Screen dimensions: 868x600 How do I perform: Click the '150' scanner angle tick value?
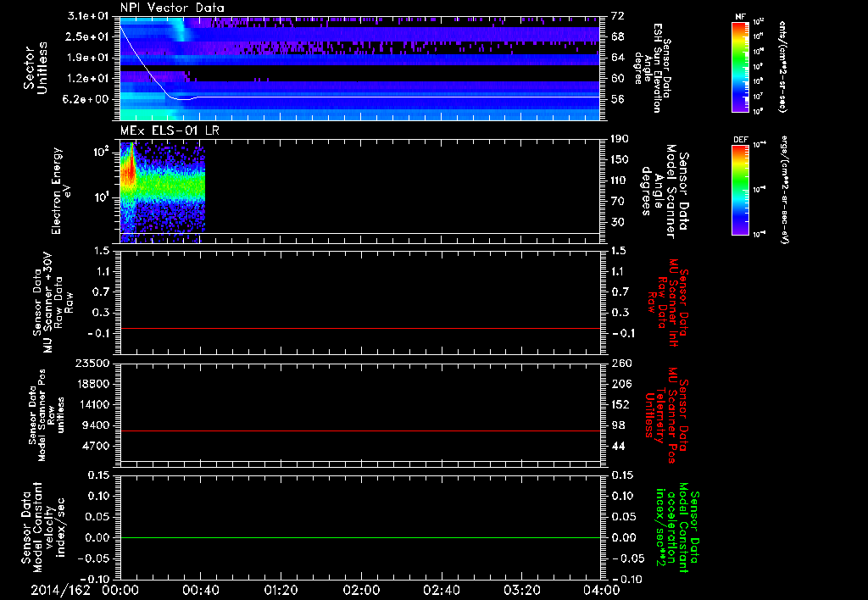(620, 160)
